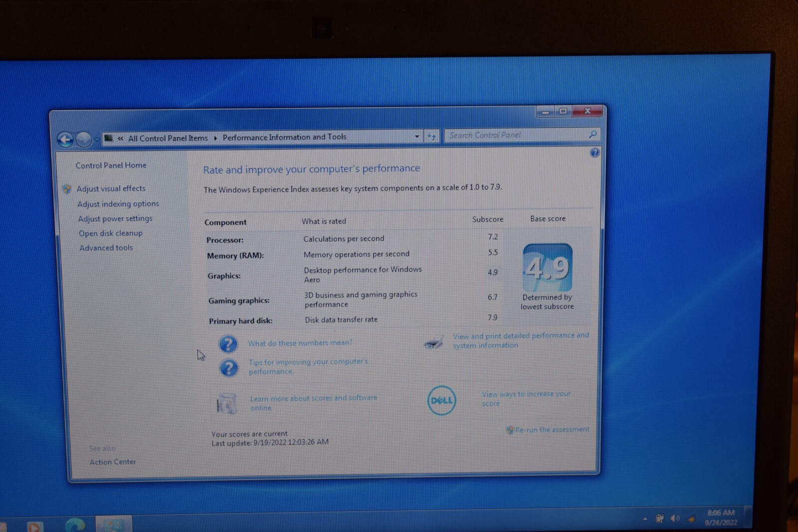The height and width of the screenshot is (532, 798).
Task: Click shield icon beside Re-run the assessment
Action: (x=510, y=430)
